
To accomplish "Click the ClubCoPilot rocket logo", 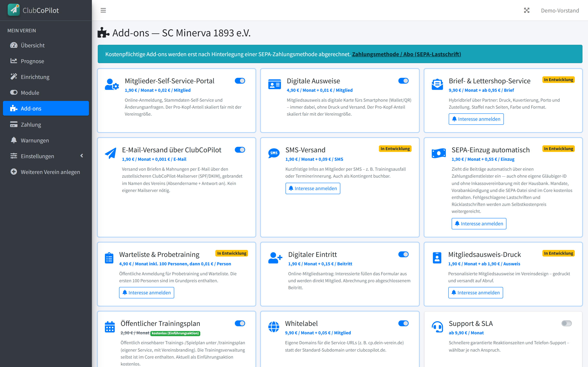I will pos(14,10).
